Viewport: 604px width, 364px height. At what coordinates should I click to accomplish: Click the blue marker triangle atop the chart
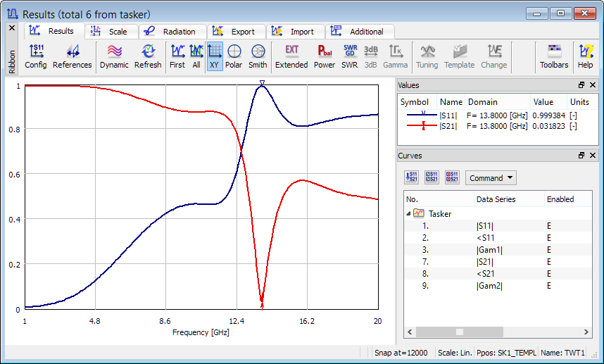click(263, 83)
